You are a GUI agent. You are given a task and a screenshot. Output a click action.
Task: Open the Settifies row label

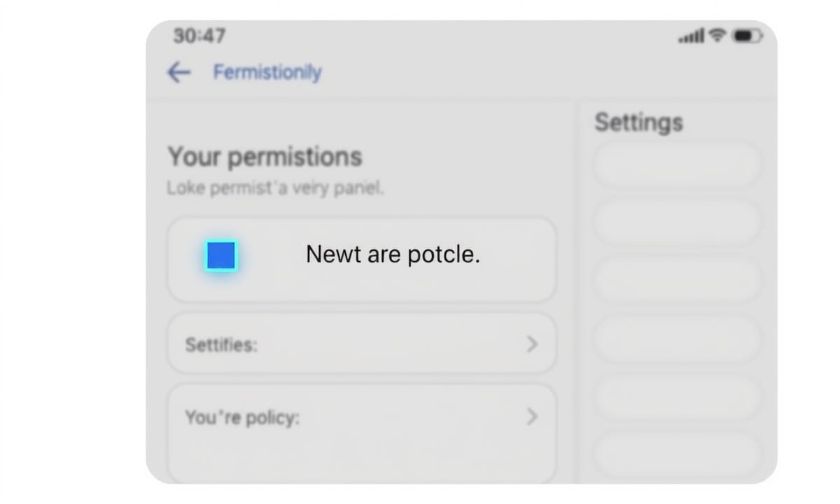(221, 345)
